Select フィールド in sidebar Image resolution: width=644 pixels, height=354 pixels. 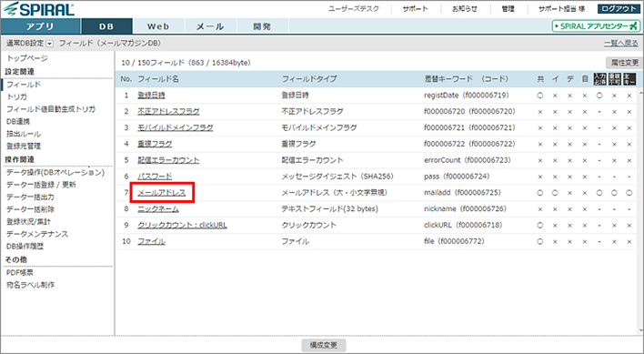[x=24, y=85]
